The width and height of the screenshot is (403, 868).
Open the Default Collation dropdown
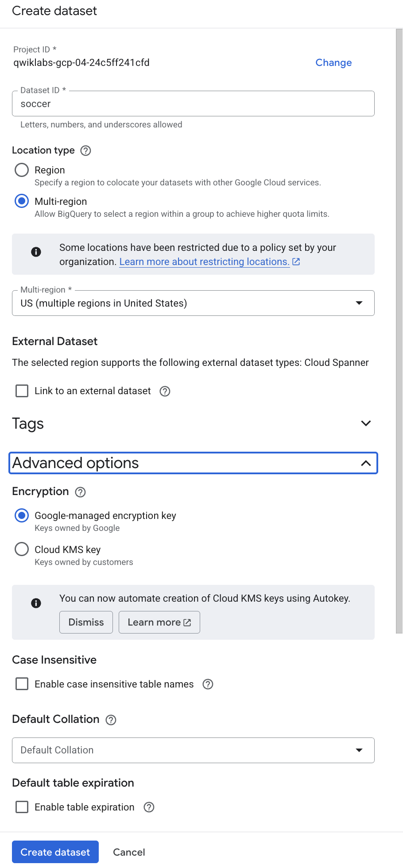(193, 750)
